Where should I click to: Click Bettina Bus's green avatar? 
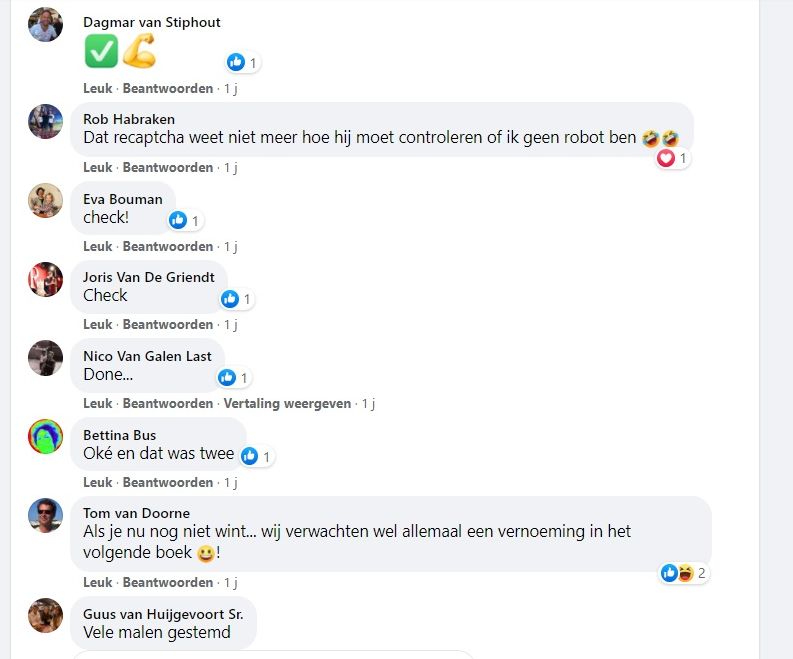pyautogui.click(x=45, y=437)
